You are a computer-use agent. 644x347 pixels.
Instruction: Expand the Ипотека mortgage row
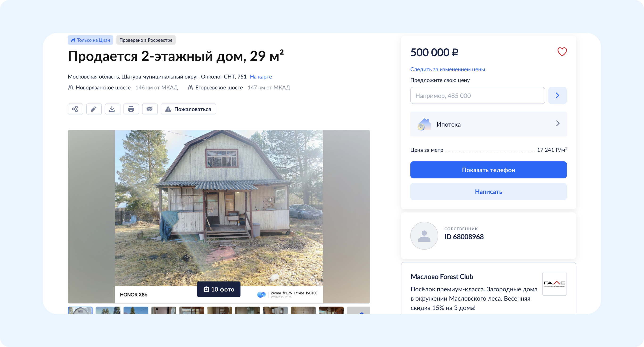488,124
